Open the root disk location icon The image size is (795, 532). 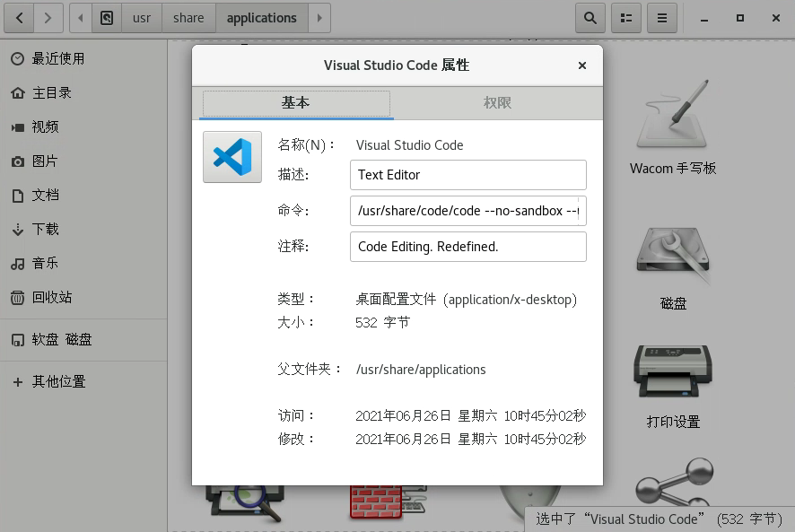coord(107,18)
